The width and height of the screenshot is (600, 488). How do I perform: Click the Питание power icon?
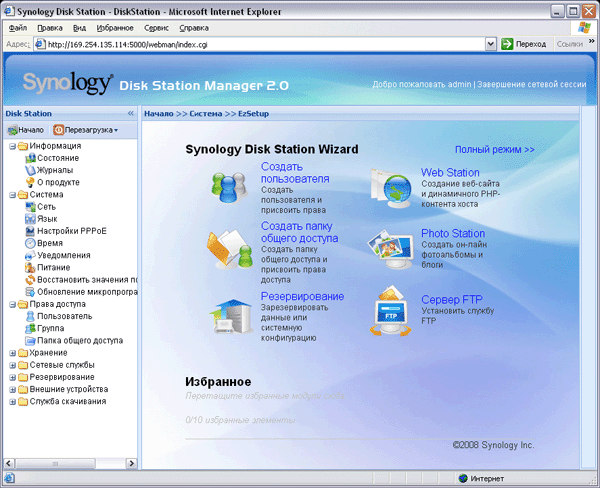[30, 268]
